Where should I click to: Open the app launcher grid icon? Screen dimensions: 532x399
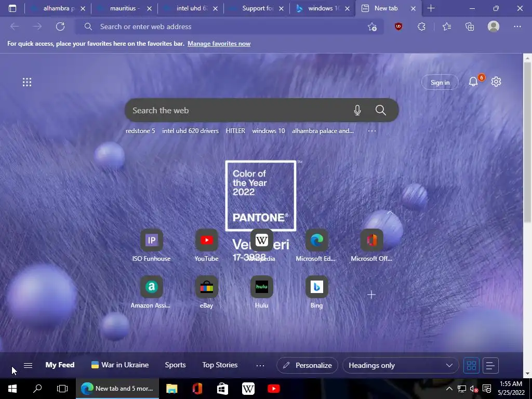pyautogui.click(x=27, y=82)
